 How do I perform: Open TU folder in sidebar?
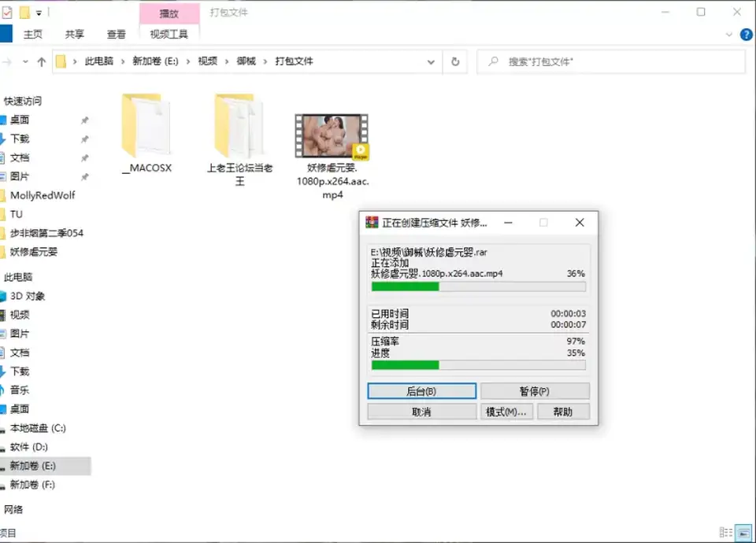click(x=17, y=214)
